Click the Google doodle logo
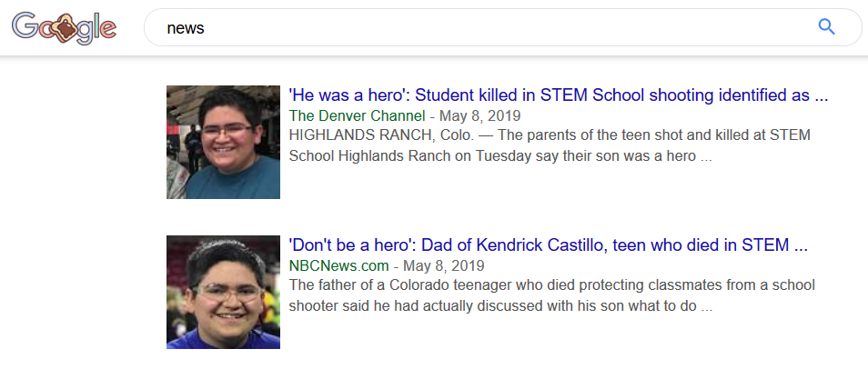Viewport: 868px width, 369px height. (64, 27)
